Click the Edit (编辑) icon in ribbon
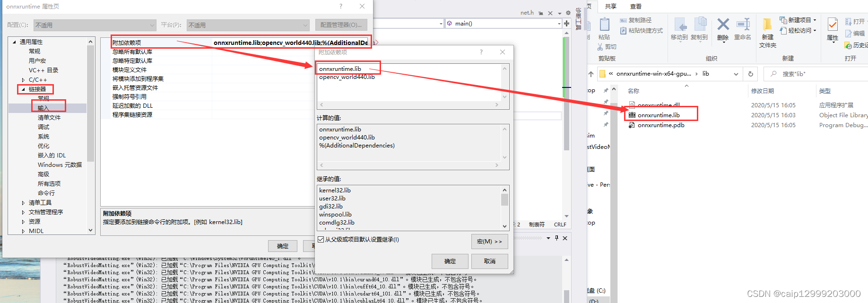 tap(849, 34)
